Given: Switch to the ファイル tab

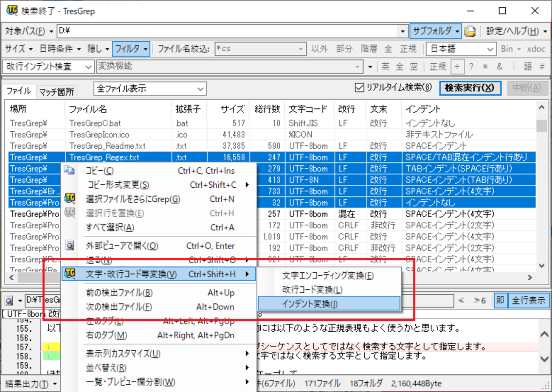Looking at the screenshot, I should tap(19, 90).
